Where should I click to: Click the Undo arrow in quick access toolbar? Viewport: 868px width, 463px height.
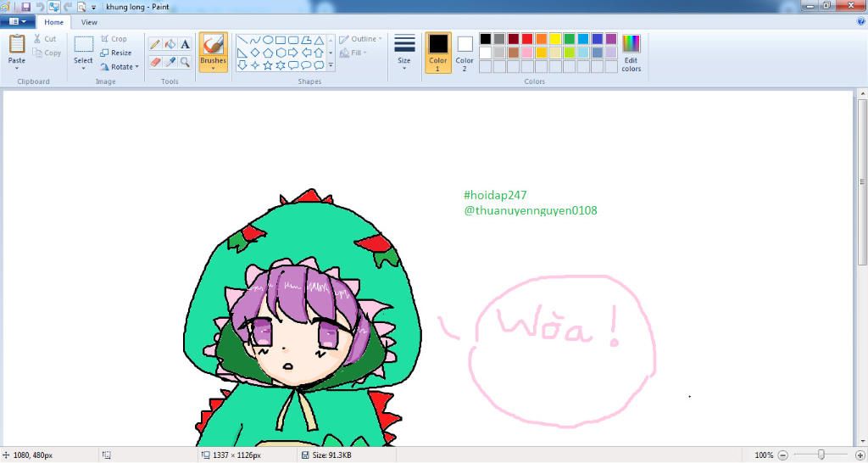coord(40,7)
